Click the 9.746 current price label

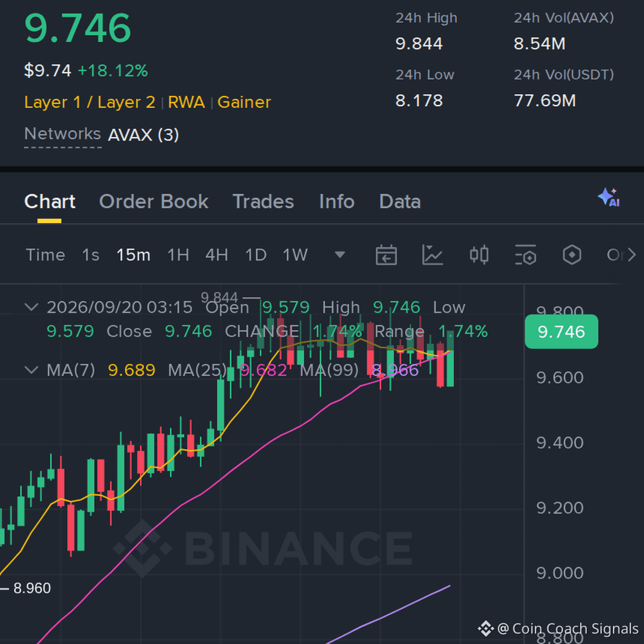(562, 332)
